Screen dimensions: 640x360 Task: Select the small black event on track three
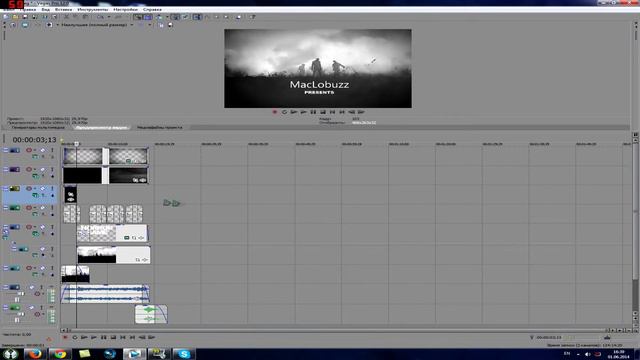click(70, 195)
